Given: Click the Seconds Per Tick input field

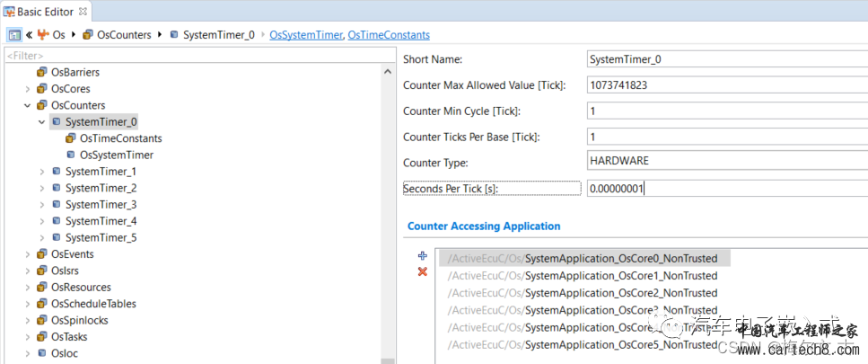Looking at the screenshot, I should point(725,189).
